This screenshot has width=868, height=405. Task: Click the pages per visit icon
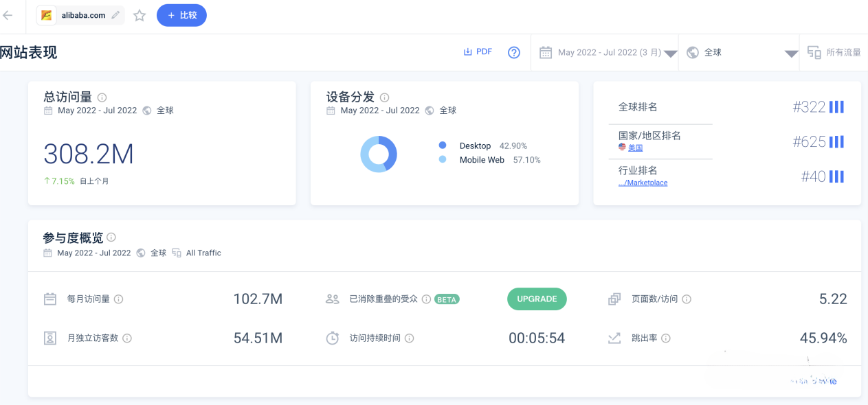pyautogui.click(x=614, y=299)
